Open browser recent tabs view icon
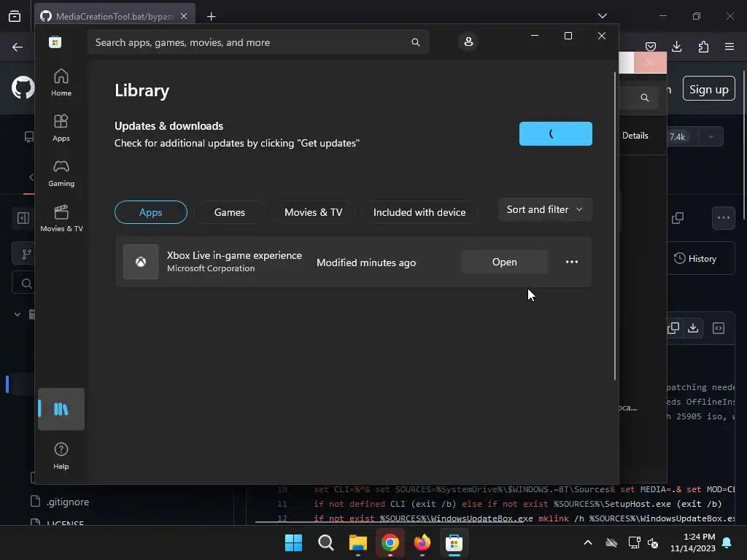 15,16
